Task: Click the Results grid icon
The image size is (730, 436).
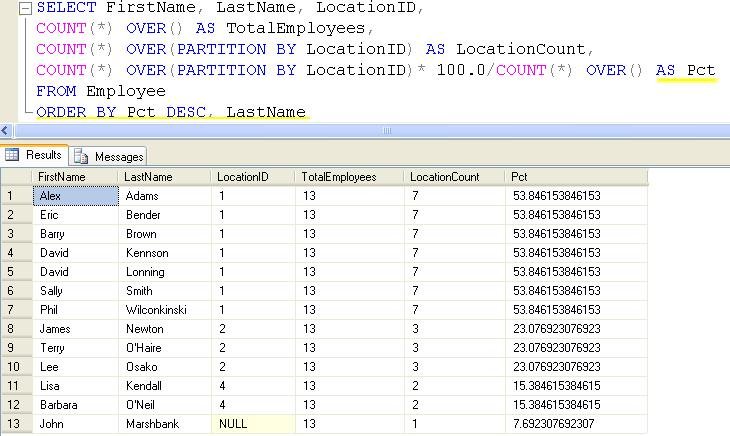Action: click(12, 154)
